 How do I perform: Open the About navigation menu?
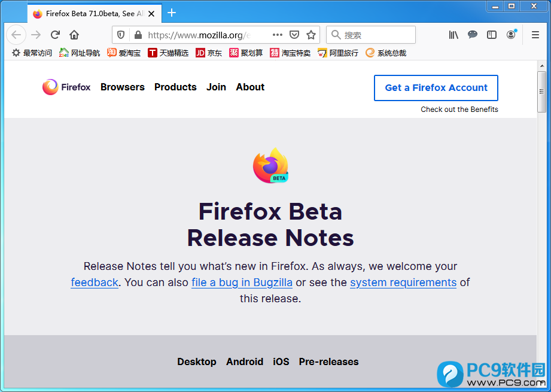tap(250, 87)
